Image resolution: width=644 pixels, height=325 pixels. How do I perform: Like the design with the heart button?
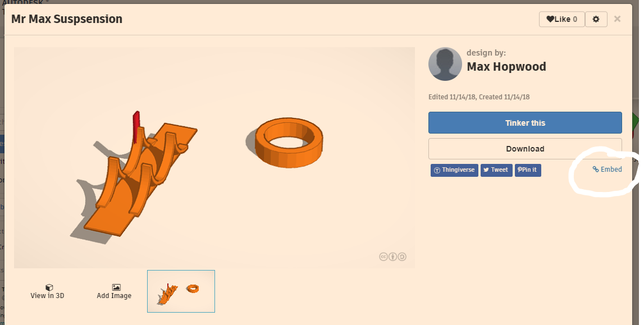[x=561, y=19]
